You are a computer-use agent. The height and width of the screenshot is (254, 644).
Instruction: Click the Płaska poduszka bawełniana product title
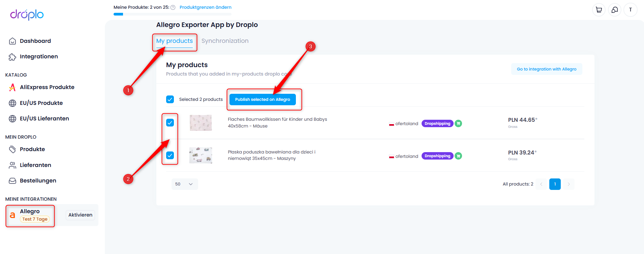click(x=272, y=155)
